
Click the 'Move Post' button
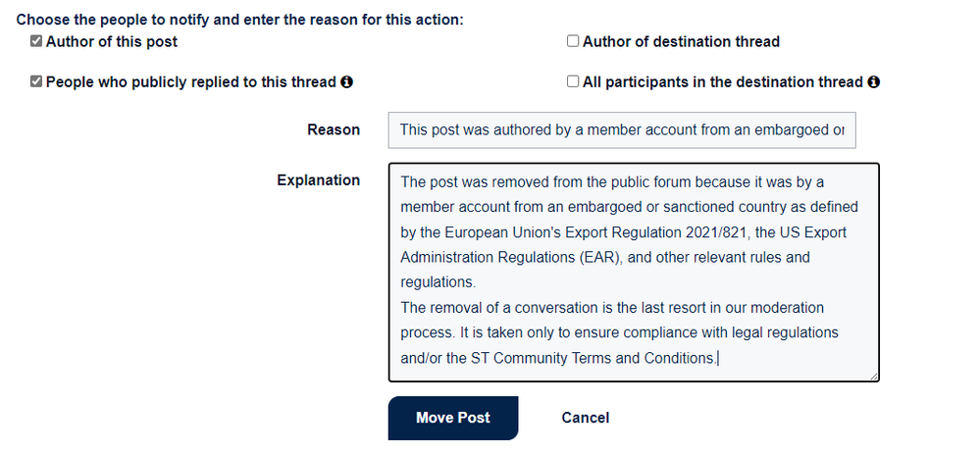tap(453, 418)
